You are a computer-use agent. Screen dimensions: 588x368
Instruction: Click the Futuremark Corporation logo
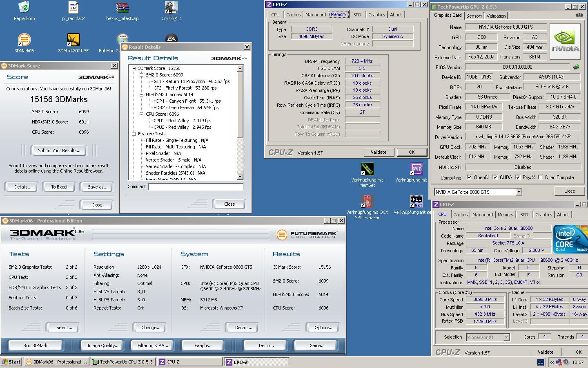pyautogui.click(x=307, y=235)
